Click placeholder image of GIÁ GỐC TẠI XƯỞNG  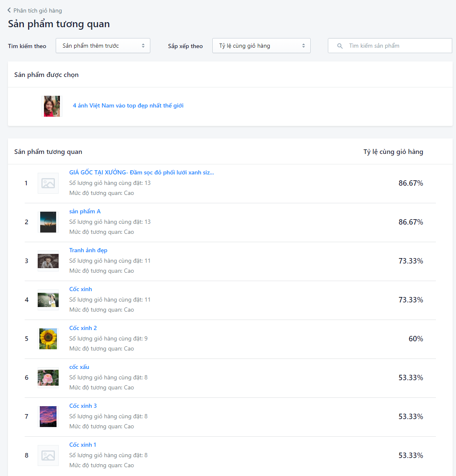tap(48, 183)
